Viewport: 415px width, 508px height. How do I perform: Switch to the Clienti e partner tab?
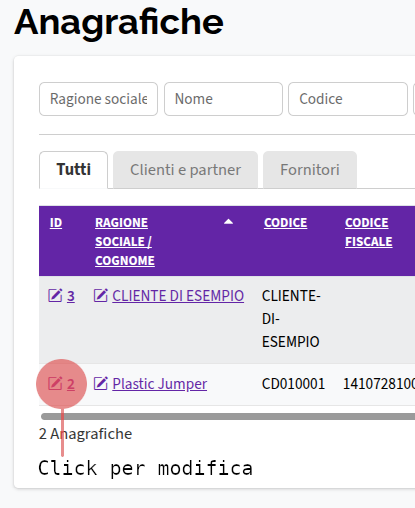click(x=185, y=170)
